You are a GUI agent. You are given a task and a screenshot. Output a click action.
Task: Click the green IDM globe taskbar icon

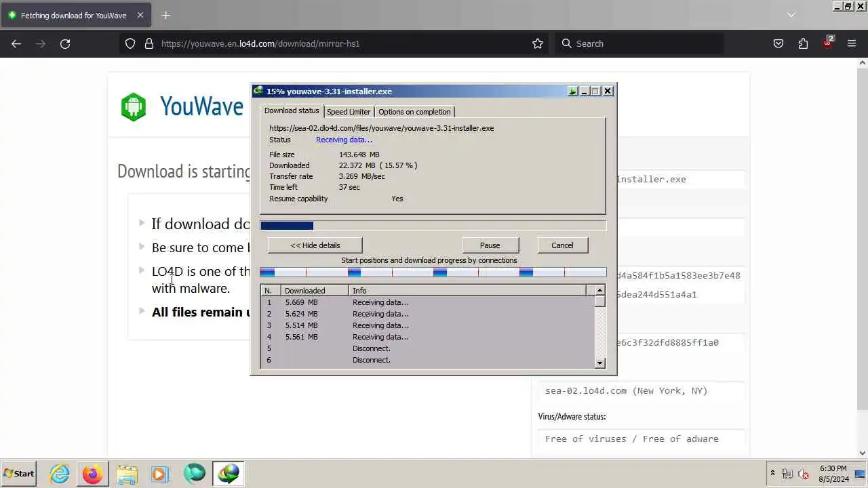(194, 474)
